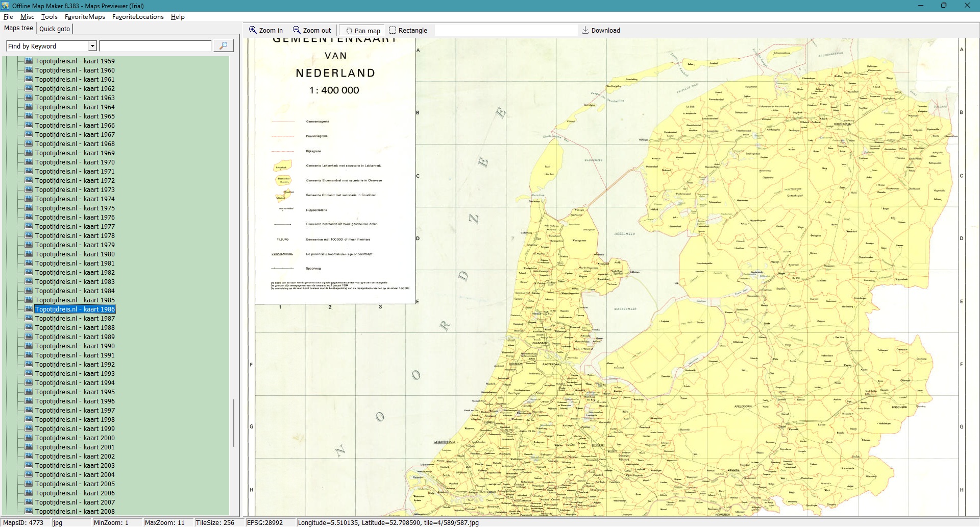The height and width of the screenshot is (527, 980).
Task: Select Topotijdreis.nl - kaart 1959 in tree
Action: pos(75,61)
